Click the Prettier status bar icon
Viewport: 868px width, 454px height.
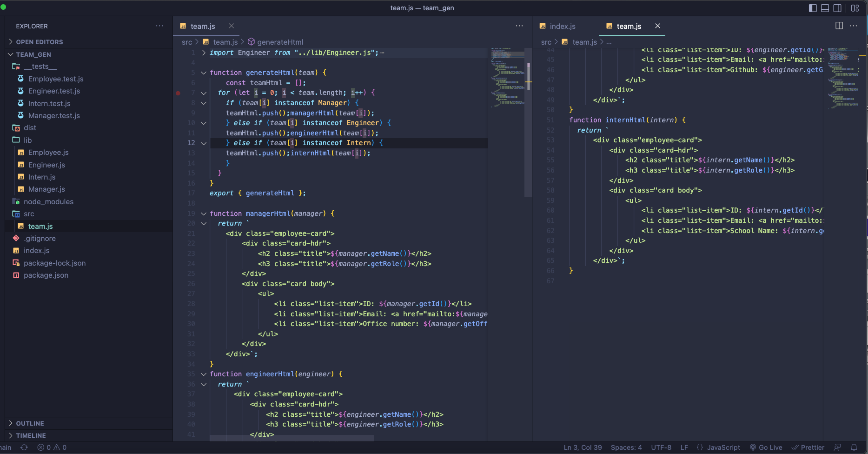tap(808, 447)
